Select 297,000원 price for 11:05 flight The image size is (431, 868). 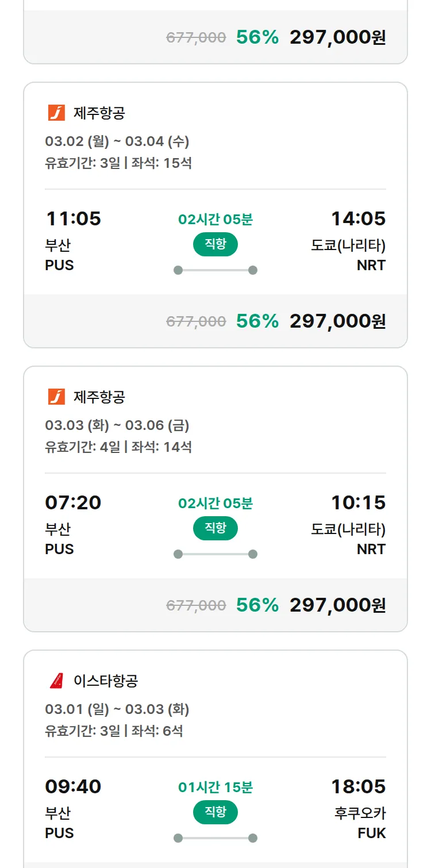(337, 321)
